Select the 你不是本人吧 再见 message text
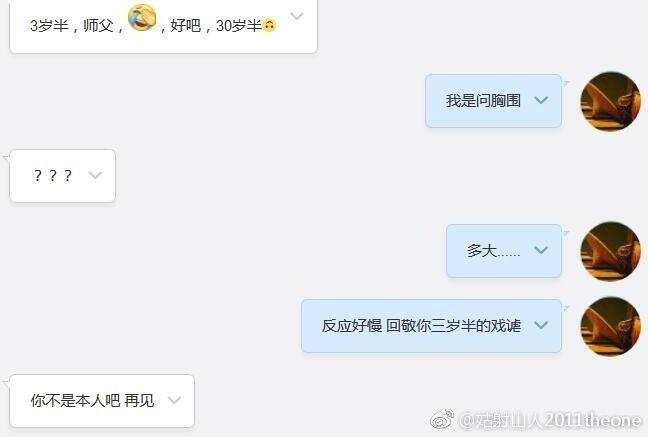 (92, 401)
